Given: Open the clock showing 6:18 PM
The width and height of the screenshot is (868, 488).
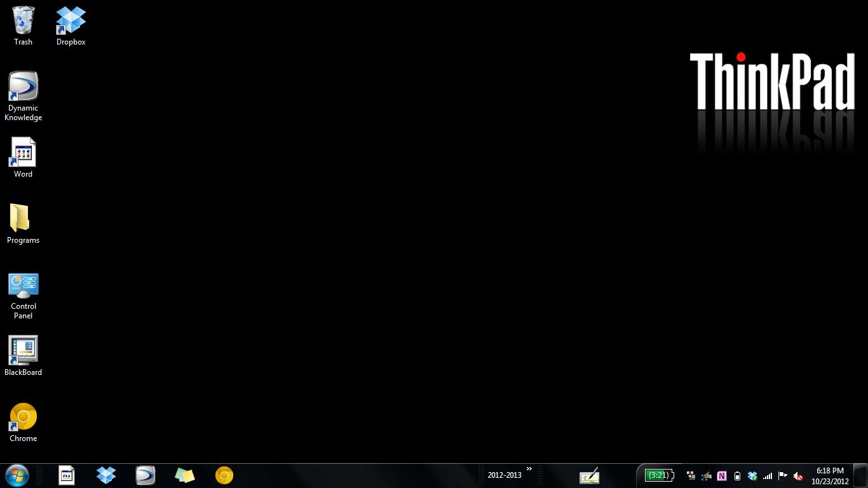Looking at the screenshot, I should point(830,476).
